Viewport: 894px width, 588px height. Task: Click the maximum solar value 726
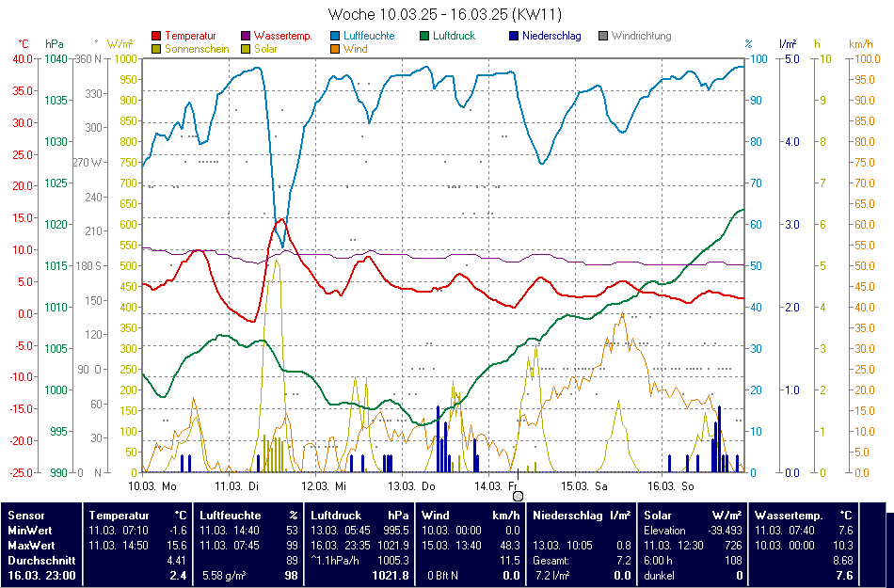click(x=734, y=546)
